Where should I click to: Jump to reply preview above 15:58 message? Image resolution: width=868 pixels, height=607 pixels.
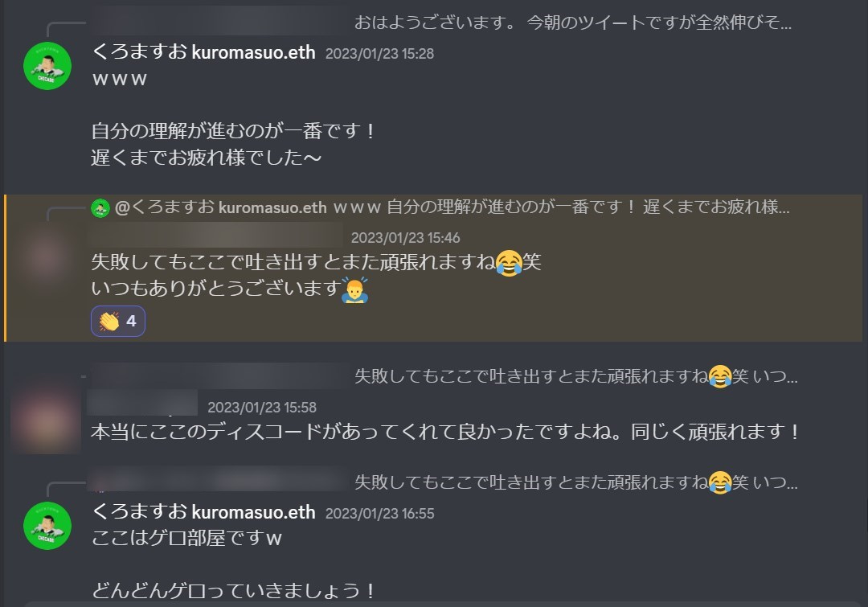coord(575,376)
